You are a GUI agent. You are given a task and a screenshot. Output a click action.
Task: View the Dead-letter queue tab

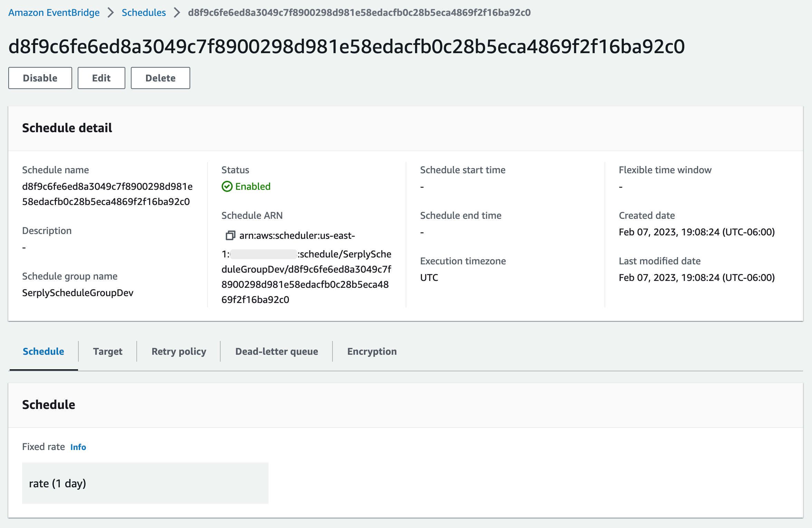pyautogui.click(x=277, y=351)
